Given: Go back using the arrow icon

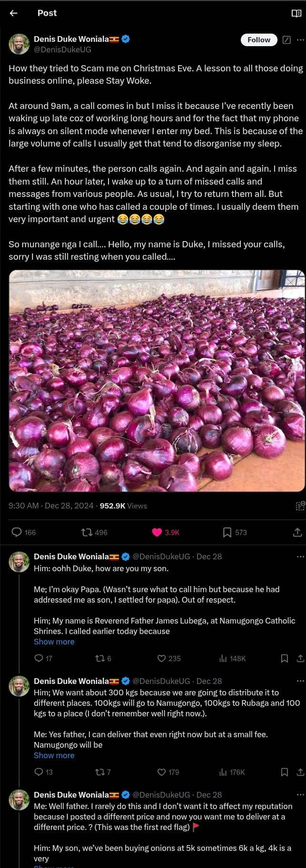Looking at the screenshot, I should [13, 13].
